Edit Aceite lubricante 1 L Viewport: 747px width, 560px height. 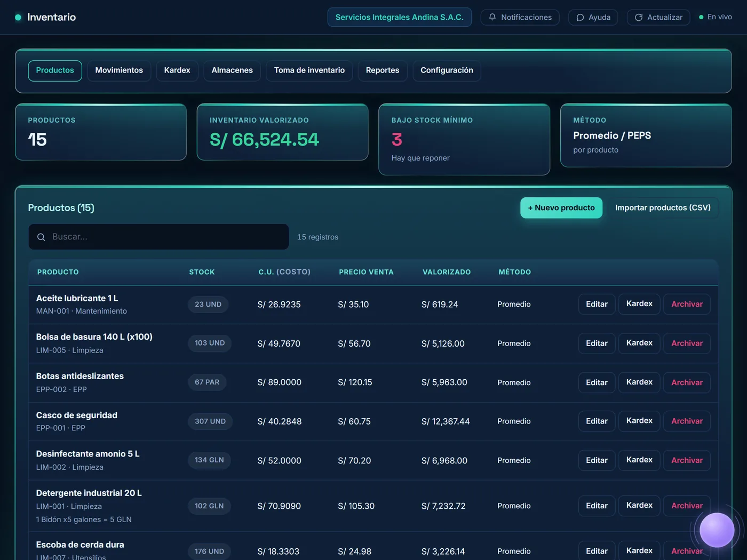[x=597, y=304]
